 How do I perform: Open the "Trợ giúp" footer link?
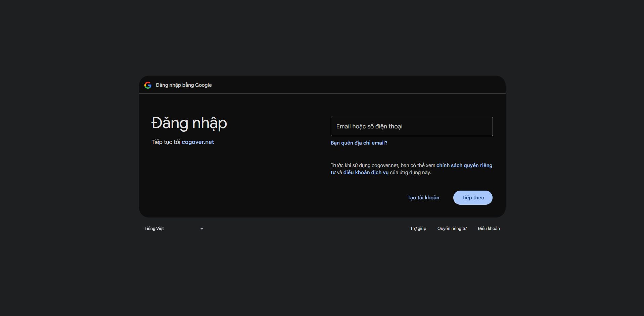click(418, 229)
